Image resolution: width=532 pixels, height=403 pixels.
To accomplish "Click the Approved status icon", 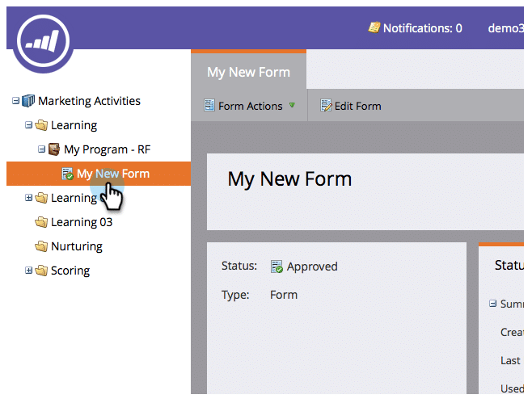I will pos(277,267).
